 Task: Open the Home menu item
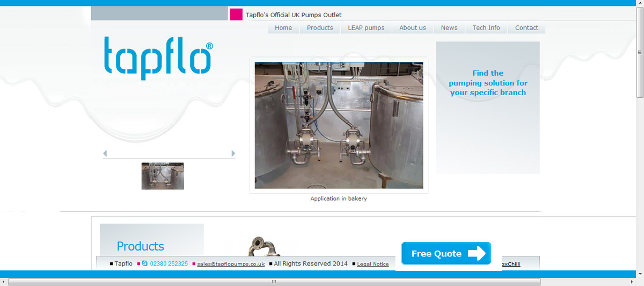tap(283, 28)
